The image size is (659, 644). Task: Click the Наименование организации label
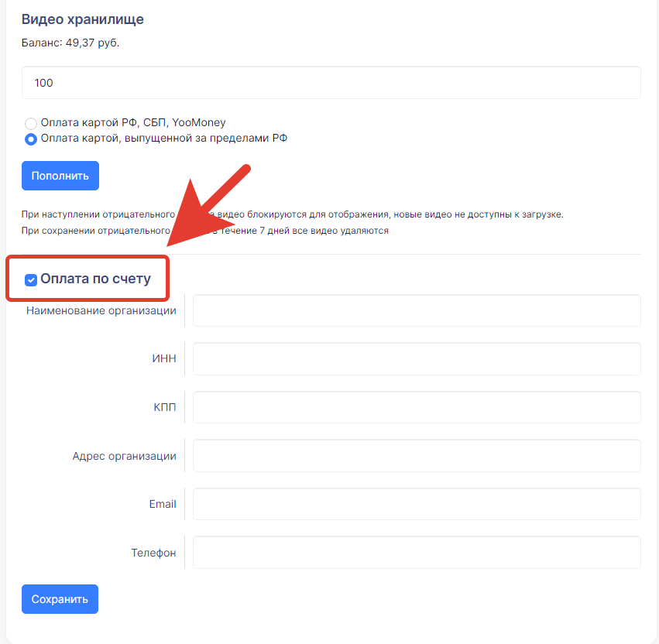[x=101, y=311]
